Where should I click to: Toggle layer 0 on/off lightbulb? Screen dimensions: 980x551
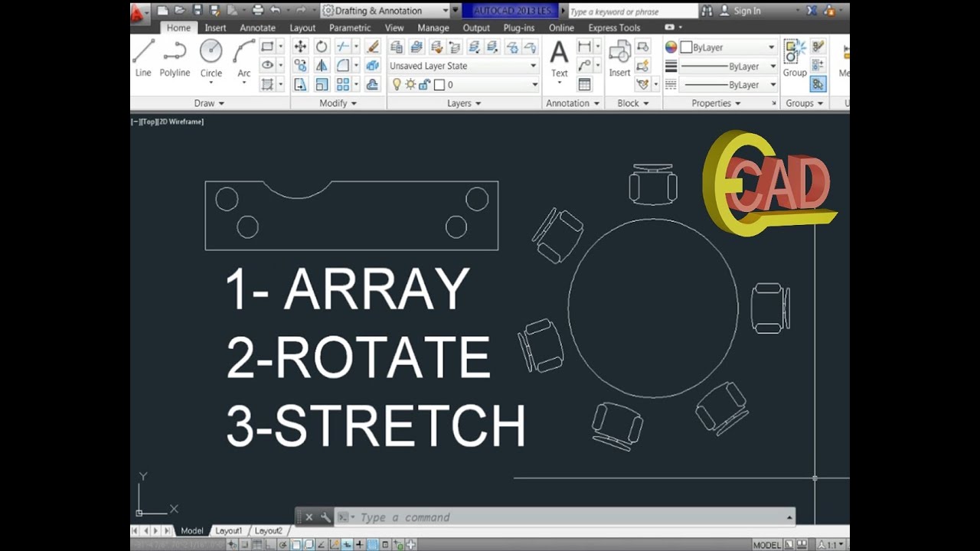(397, 85)
